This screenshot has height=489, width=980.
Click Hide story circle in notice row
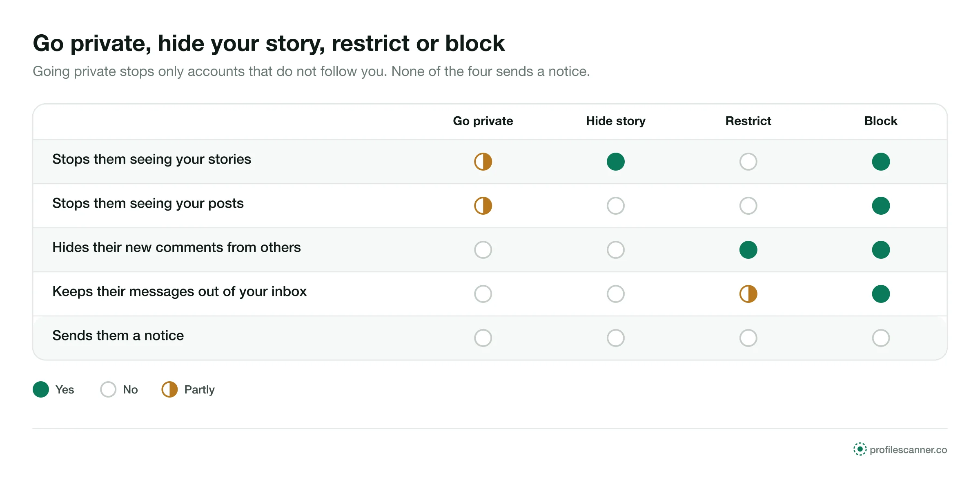(x=616, y=338)
